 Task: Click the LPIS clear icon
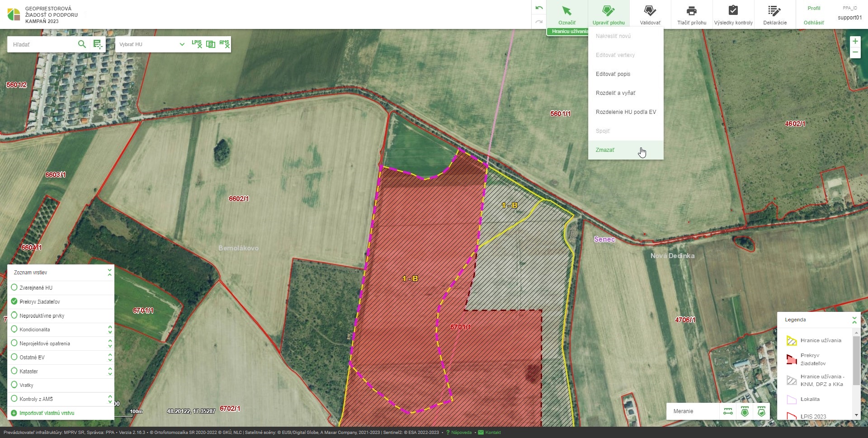click(x=197, y=44)
